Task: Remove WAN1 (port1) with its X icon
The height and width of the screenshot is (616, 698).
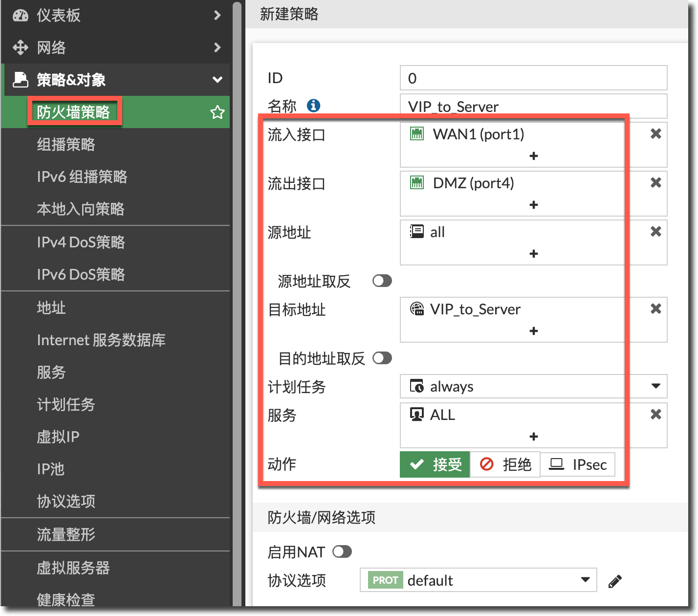Action: [x=655, y=133]
